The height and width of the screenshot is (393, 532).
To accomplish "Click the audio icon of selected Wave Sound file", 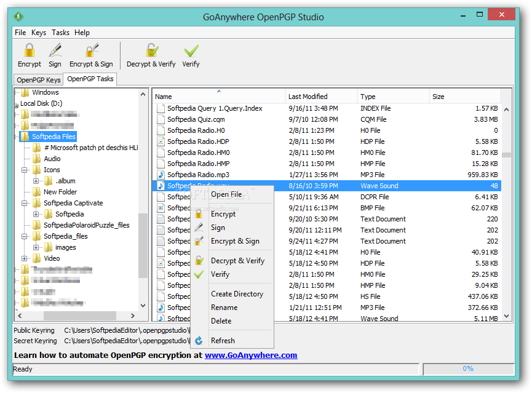I will (x=161, y=186).
